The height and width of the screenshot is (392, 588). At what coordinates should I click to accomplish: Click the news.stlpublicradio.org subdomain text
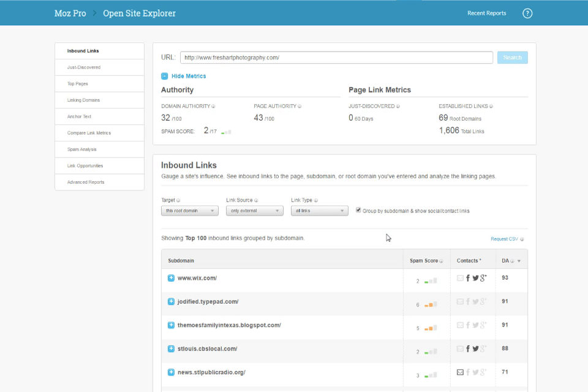211,372
